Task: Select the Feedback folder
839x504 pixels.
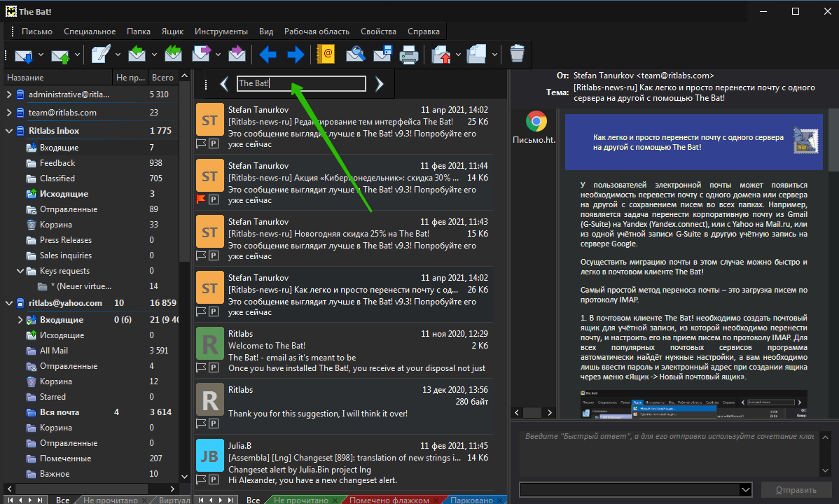Action: point(57,162)
